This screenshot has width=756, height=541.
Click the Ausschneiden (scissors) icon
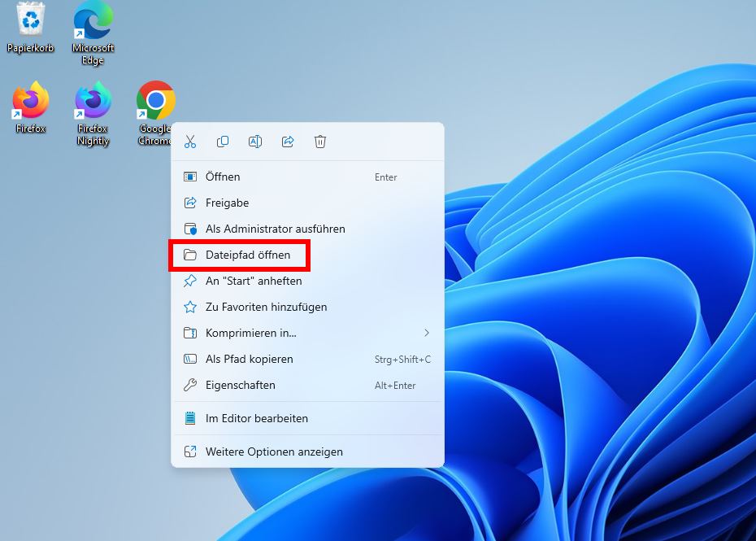[x=190, y=141]
